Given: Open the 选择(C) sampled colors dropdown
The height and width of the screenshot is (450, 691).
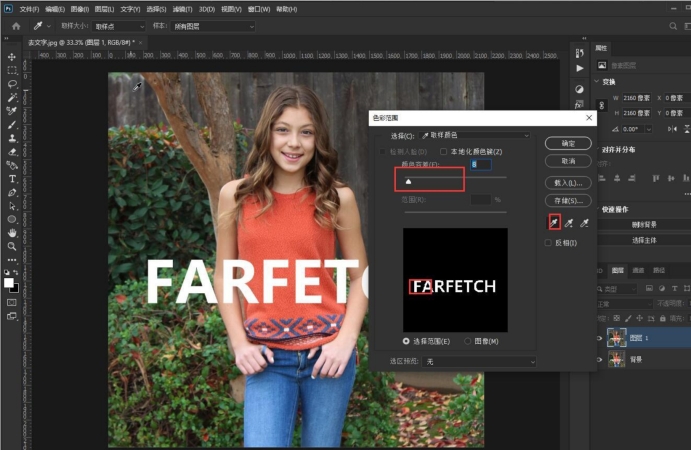Looking at the screenshot, I should pos(474,135).
